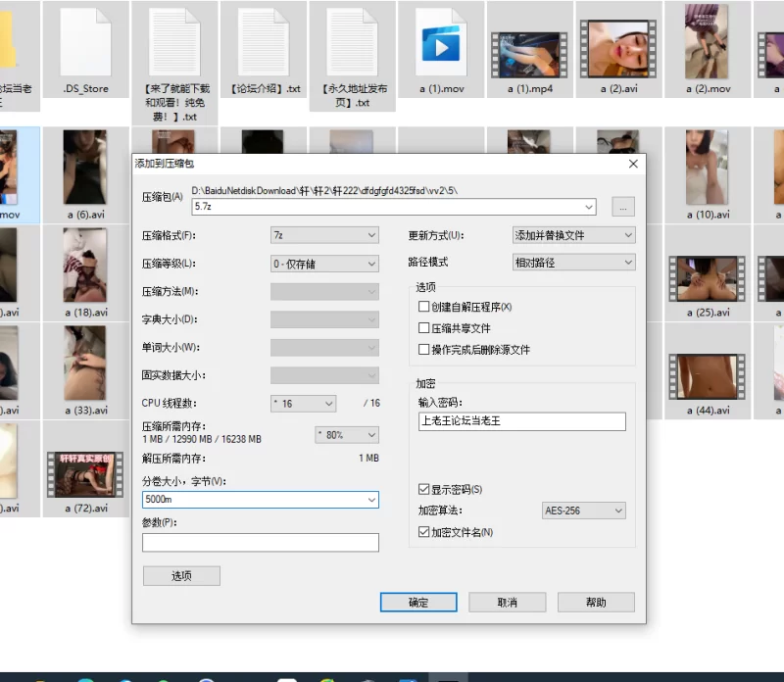Focus the 参数 input field
Image resolution: width=784 pixels, height=682 pixels.
tap(261, 543)
